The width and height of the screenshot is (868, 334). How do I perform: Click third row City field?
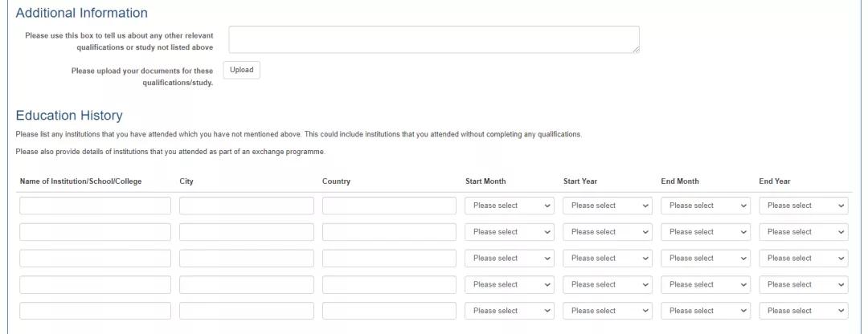click(x=247, y=259)
